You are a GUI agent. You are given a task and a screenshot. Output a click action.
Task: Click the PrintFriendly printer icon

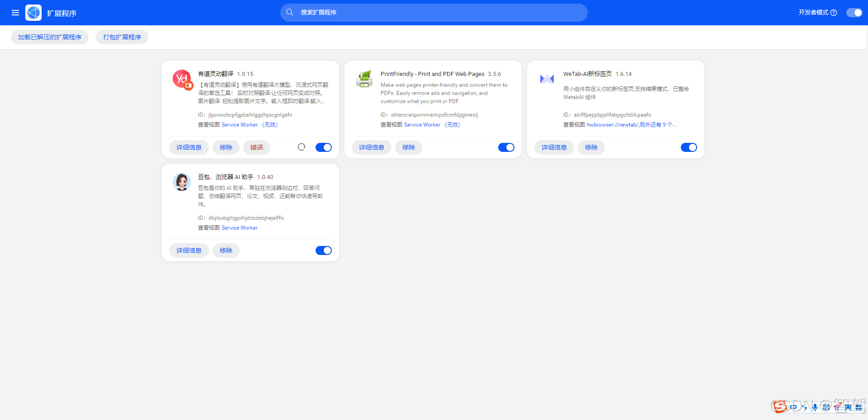[364, 79]
